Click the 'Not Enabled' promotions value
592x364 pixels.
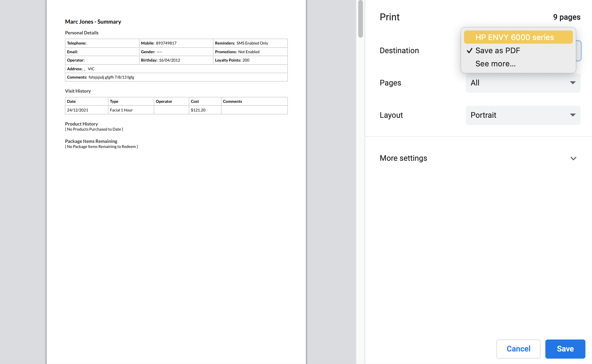pyautogui.click(x=249, y=52)
